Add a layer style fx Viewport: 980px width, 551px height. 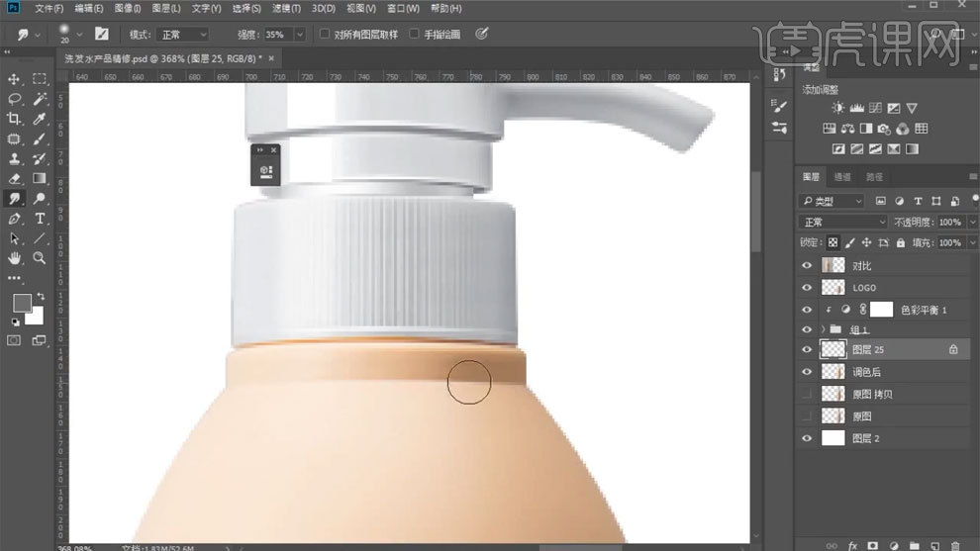[x=852, y=545]
